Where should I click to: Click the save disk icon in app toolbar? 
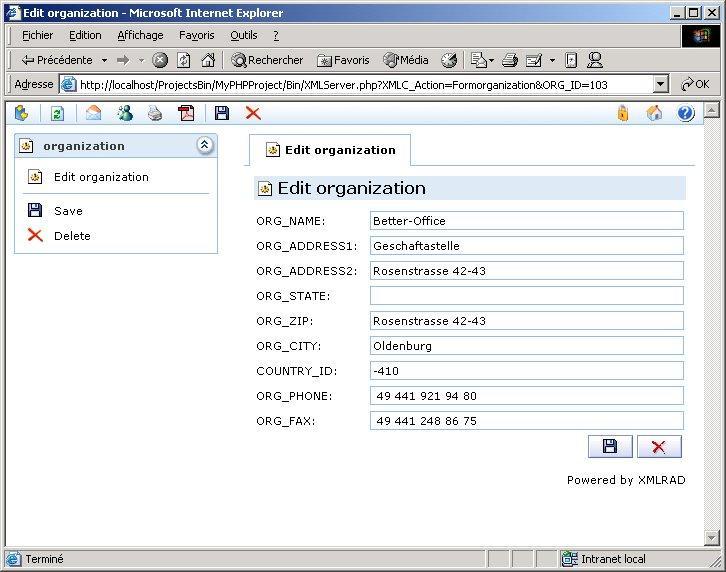click(222, 114)
